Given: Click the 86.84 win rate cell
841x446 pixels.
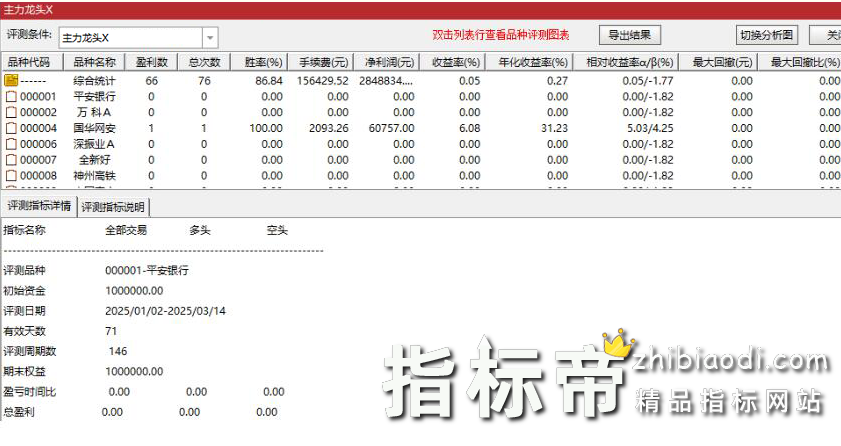Looking at the screenshot, I should (x=269, y=80).
